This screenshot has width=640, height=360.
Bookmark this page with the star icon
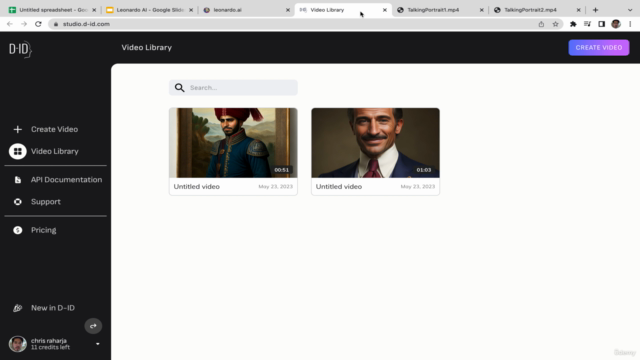pos(556,24)
